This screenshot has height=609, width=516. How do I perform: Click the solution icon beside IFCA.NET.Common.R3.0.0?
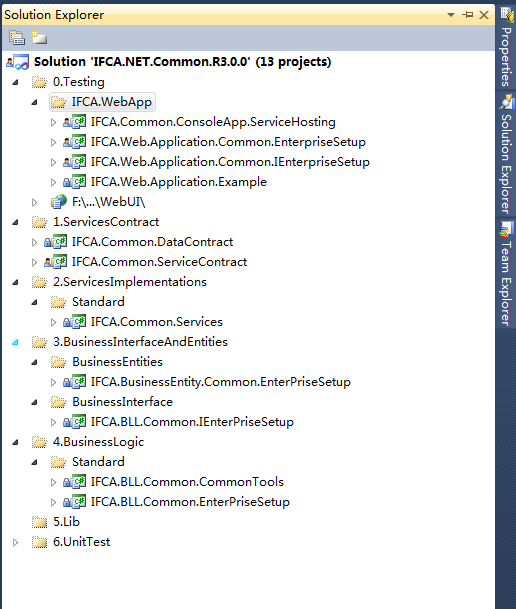coord(17,62)
